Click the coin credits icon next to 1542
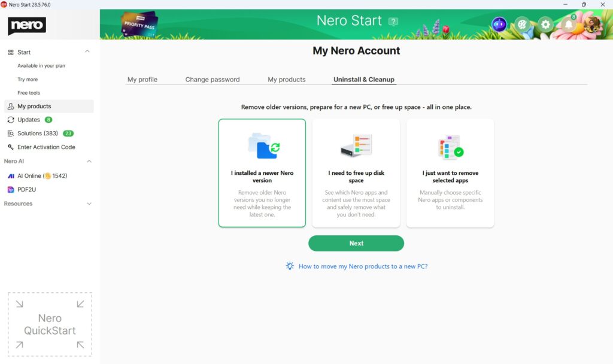This screenshot has height=364, width=613. tap(48, 176)
